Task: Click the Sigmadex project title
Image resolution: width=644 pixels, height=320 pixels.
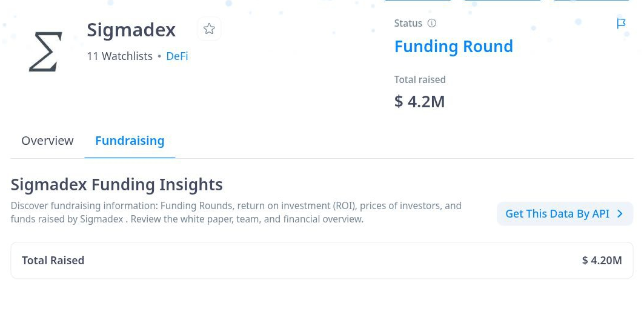Action: (x=131, y=30)
